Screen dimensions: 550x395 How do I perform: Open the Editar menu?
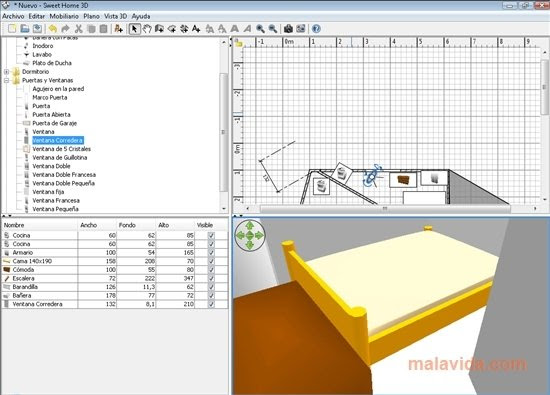coord(36,16)
